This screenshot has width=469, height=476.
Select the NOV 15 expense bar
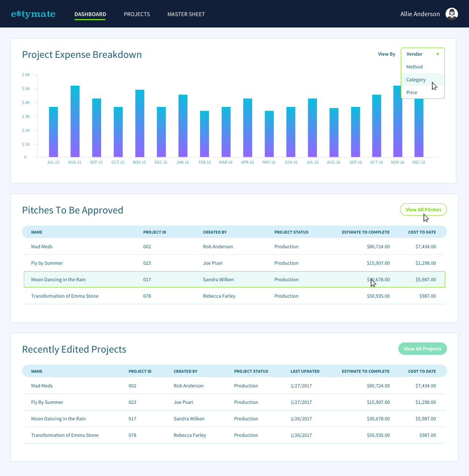tap(140, 123)
